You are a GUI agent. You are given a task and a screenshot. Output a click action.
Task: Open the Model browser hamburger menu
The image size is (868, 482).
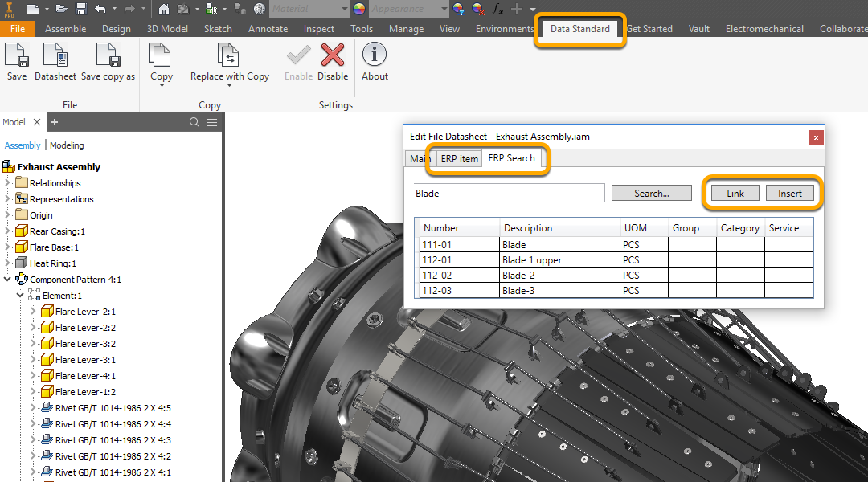coord(212,122)
